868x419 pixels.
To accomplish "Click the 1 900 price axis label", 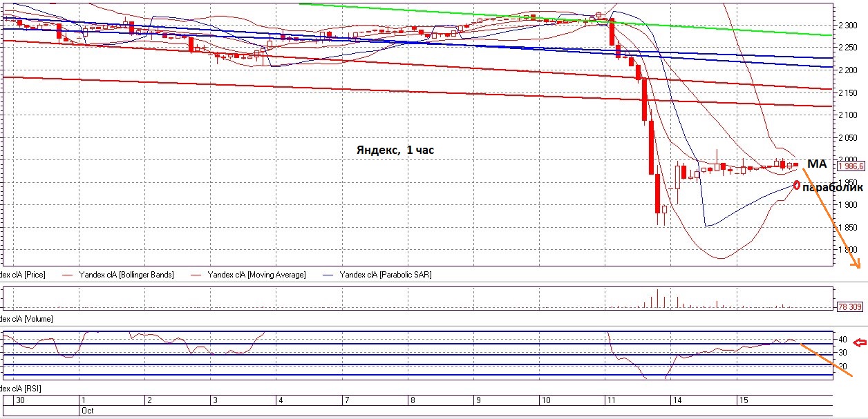I will coord(848,205).
